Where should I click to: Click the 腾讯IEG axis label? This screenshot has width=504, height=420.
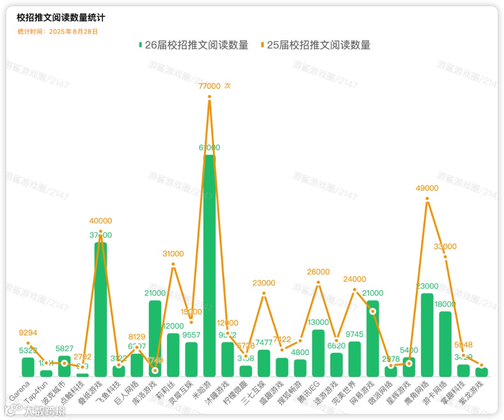(x=308, y=392)
